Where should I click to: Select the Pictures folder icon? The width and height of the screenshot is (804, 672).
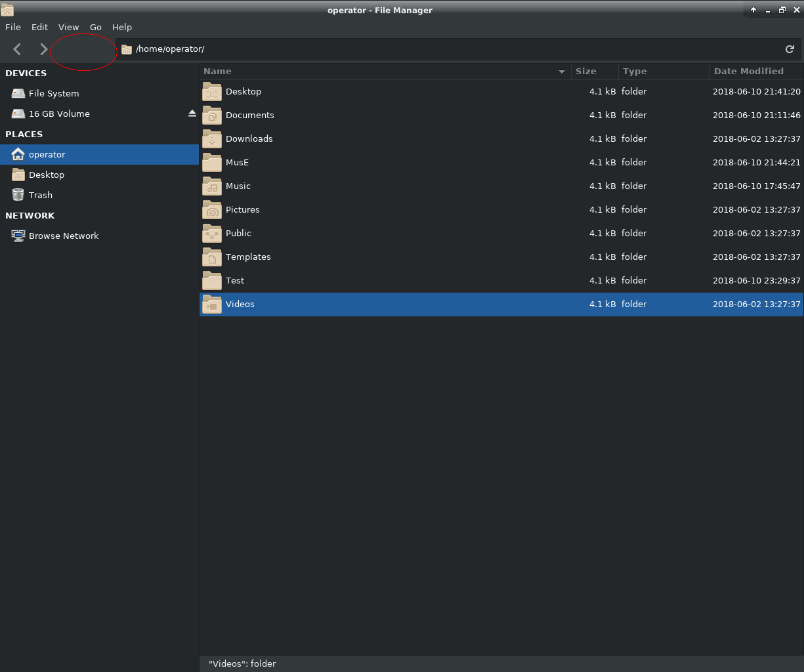tap(212, 210)
